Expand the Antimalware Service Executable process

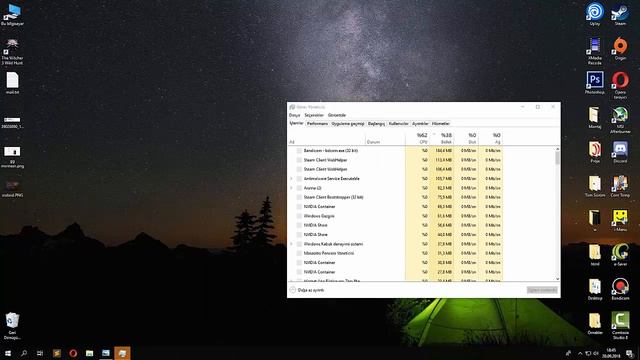(291, 179)
